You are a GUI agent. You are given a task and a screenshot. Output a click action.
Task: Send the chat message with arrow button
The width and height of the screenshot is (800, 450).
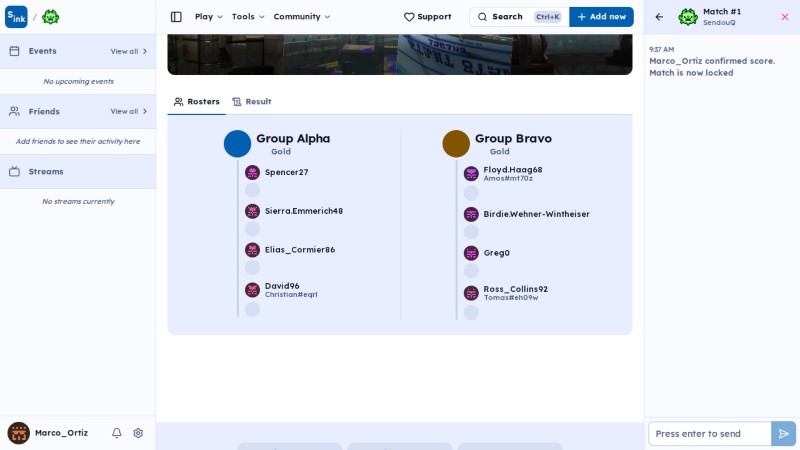pos(784,434)
